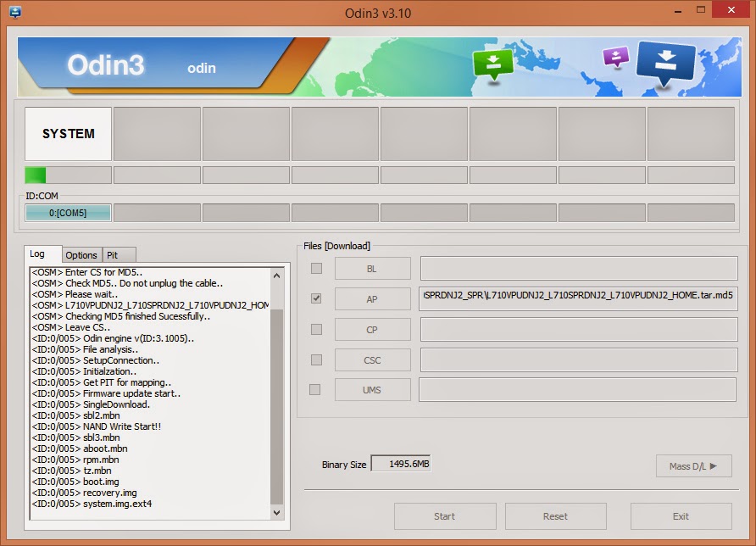Click log line 'boot.img'
This screenshot has height=546, width=756.
(x=75, y=482)
